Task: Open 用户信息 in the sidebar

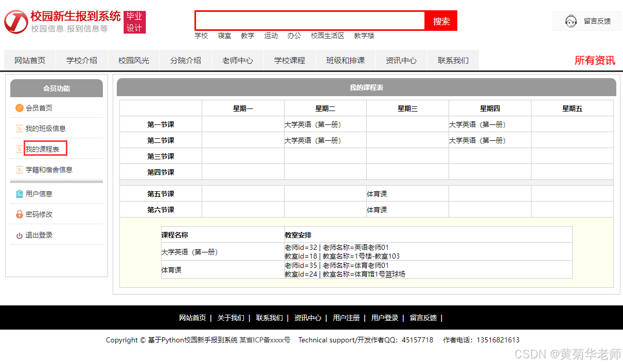Action: point(39,194)
